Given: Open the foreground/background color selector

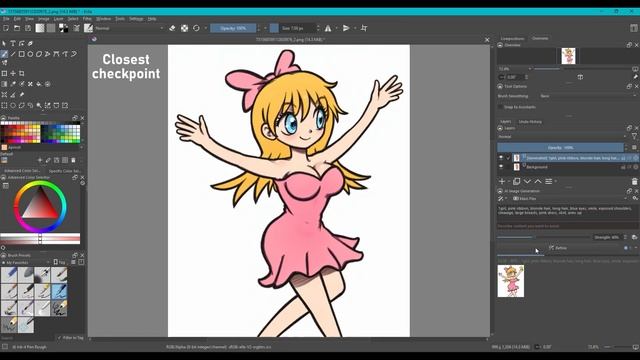Looking at the screenshot, I should [64, 28].
